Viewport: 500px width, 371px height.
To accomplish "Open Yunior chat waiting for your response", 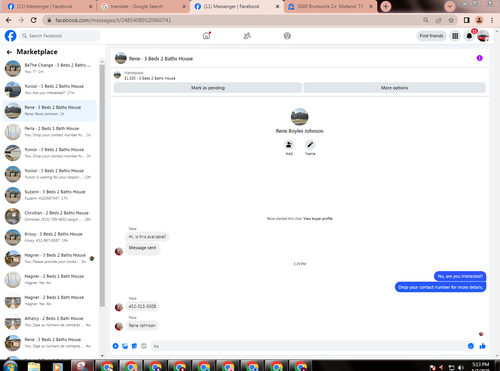I will click(x=49, y=174).
